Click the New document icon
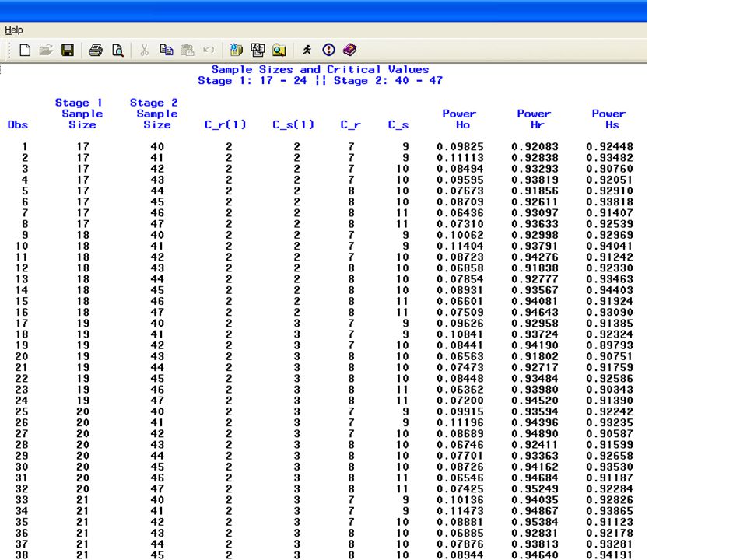The image size is (747, 560). 25,50
